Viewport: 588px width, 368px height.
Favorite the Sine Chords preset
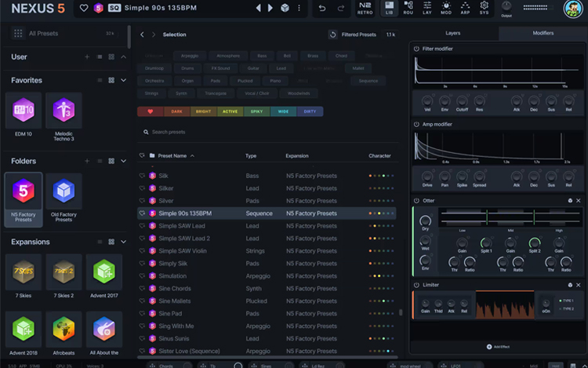(142, 289)
